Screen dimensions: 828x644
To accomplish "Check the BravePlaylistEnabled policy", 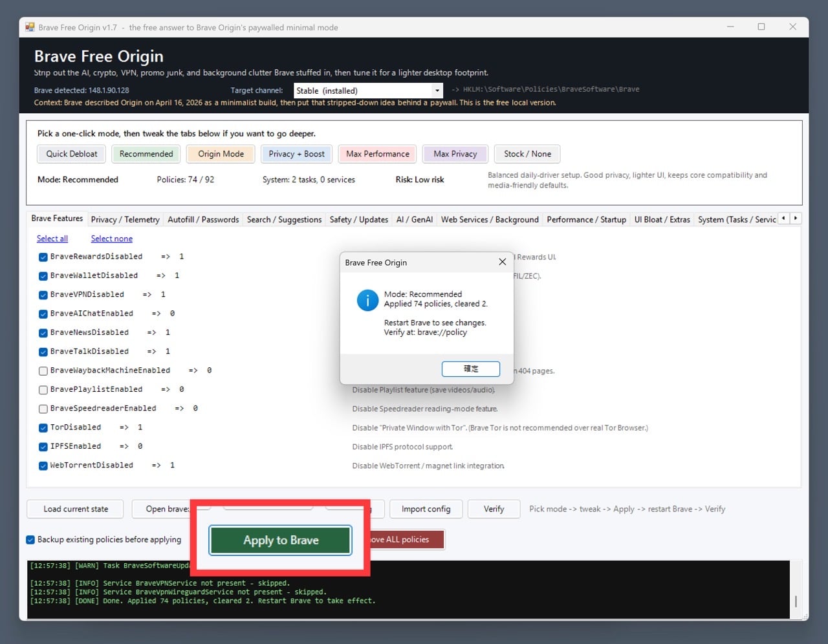I will point(43,390).
